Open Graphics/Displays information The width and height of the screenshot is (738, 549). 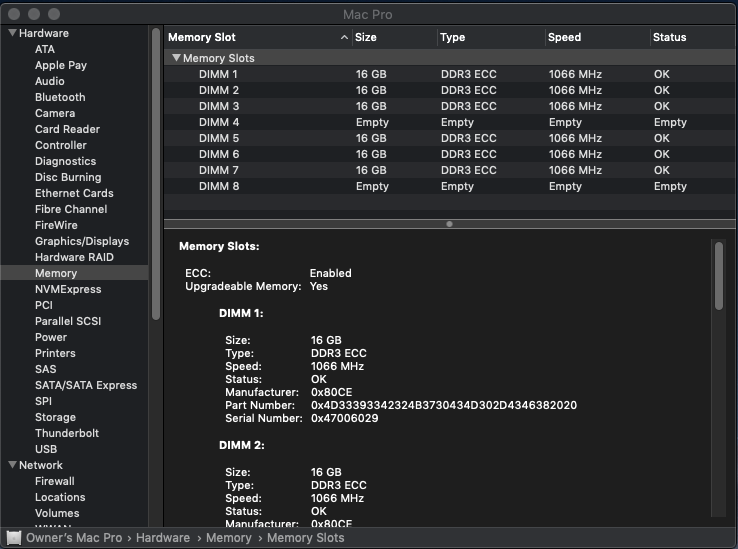point(82,241)
